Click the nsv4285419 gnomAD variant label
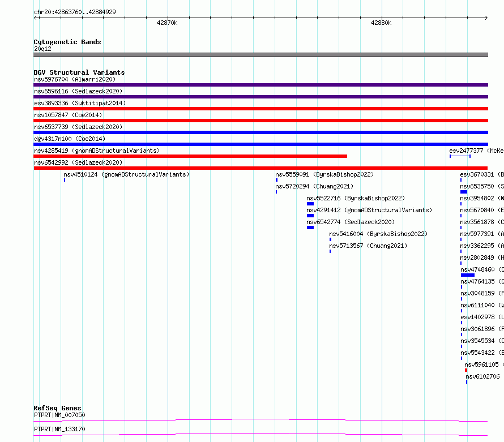 [x=97, y=151]
